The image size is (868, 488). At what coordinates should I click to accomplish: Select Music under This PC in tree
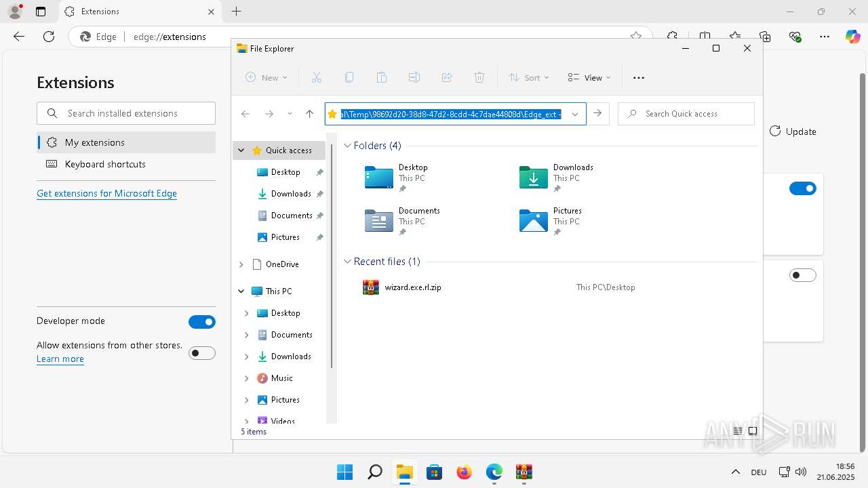pyautogui.click(x=281, y=378)
